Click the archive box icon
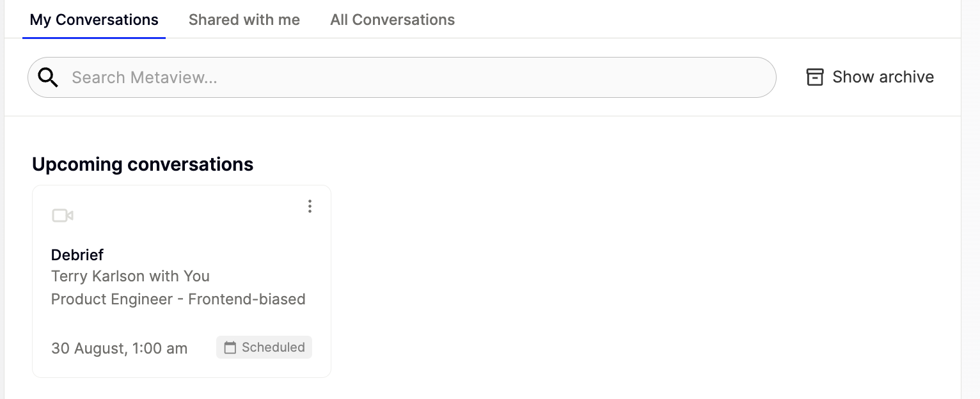Screen dimensions: 980x399 [814, 77]
